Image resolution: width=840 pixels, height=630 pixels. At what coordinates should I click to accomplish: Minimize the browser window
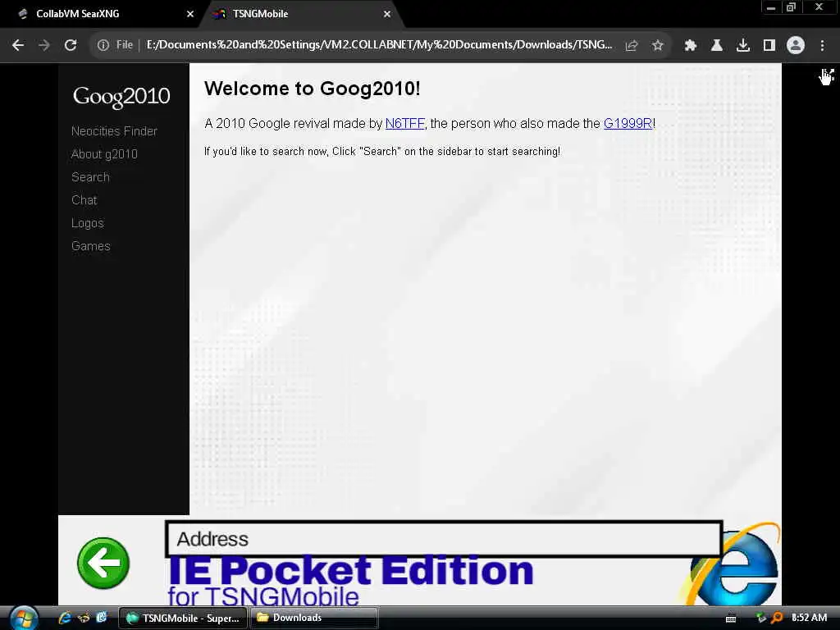pyautogui.click(x=771, y=7)
